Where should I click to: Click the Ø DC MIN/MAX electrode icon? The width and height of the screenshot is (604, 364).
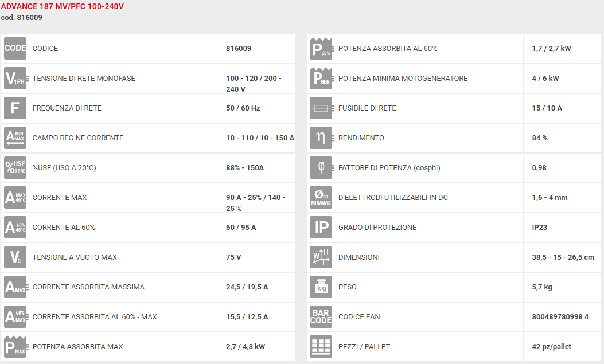(x=321, y=197)
